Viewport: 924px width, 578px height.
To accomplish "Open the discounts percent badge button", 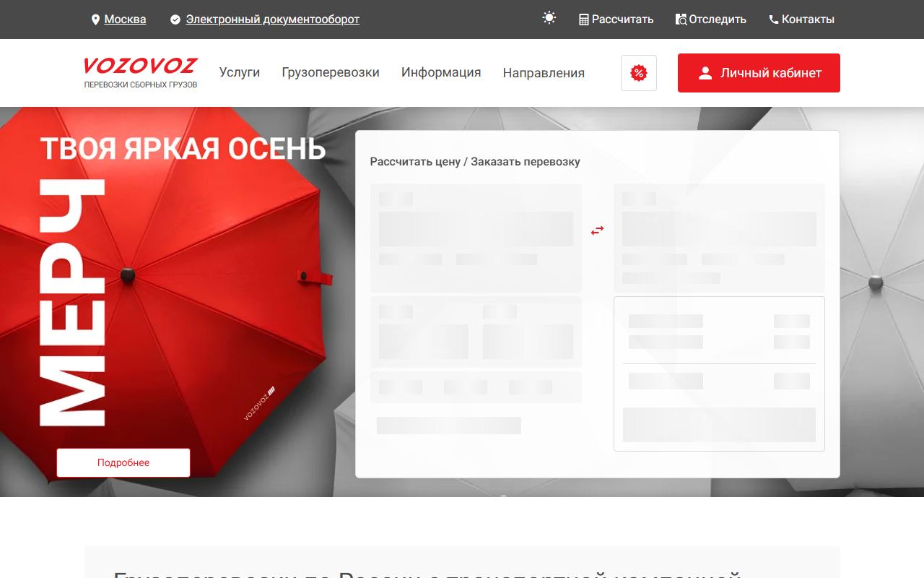I will pyautogui.click(x=639, y=73).
